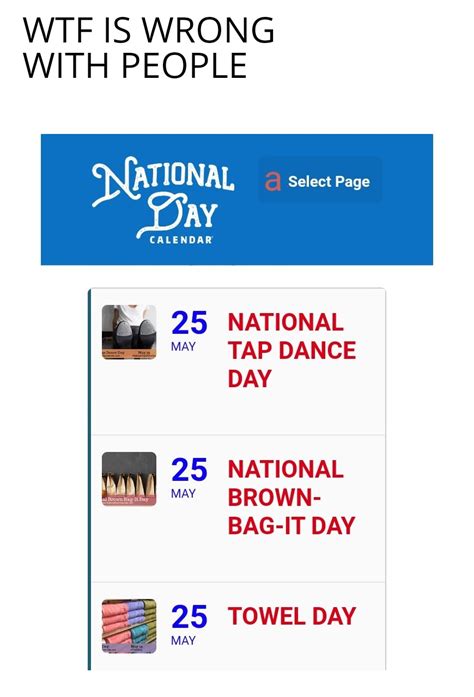Click MAY label under Towel Day date
The height and width of the screenshot is (697, 474).
point(183,640)
